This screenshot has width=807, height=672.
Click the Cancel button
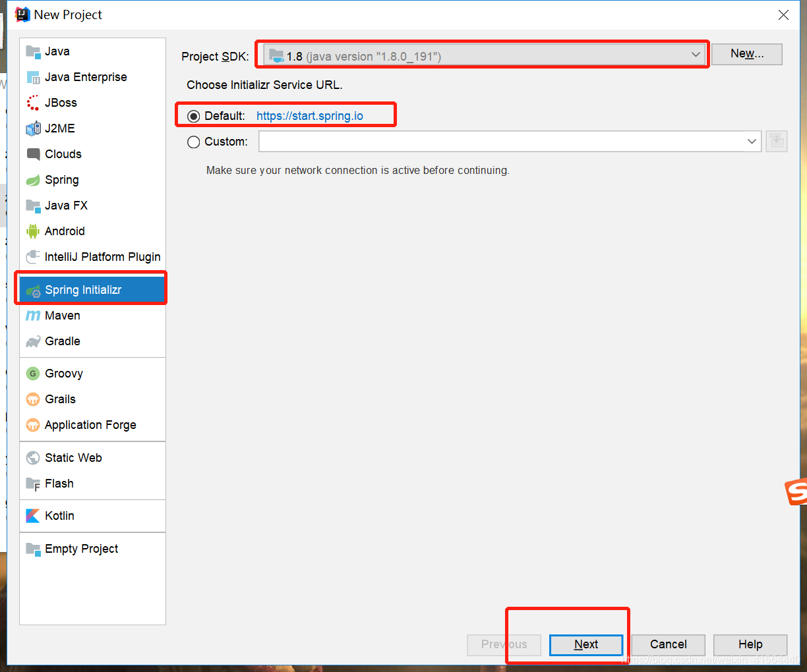coord(669,644)
